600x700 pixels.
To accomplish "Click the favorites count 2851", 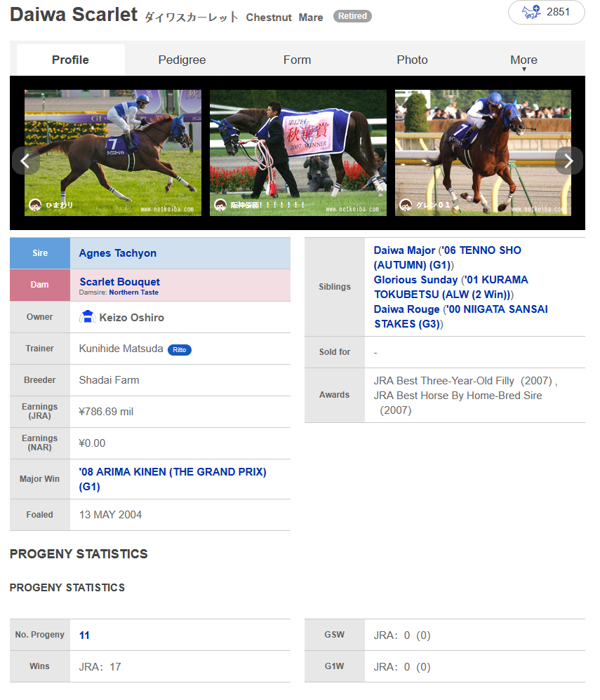I will [558, 12].
